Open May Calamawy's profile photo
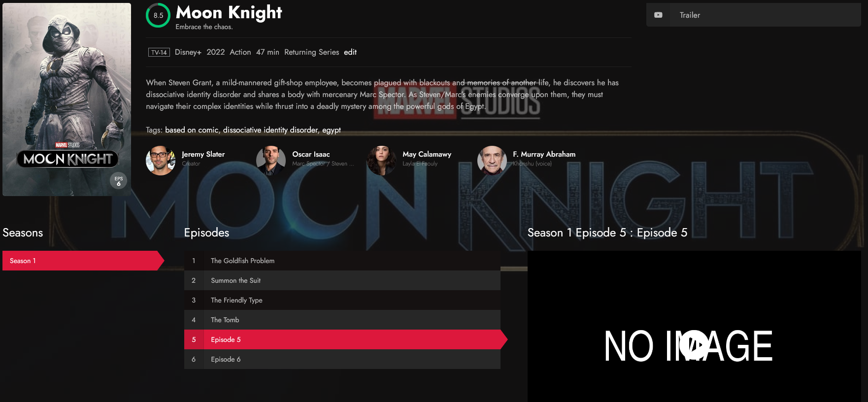 click(x=381, y=160)
